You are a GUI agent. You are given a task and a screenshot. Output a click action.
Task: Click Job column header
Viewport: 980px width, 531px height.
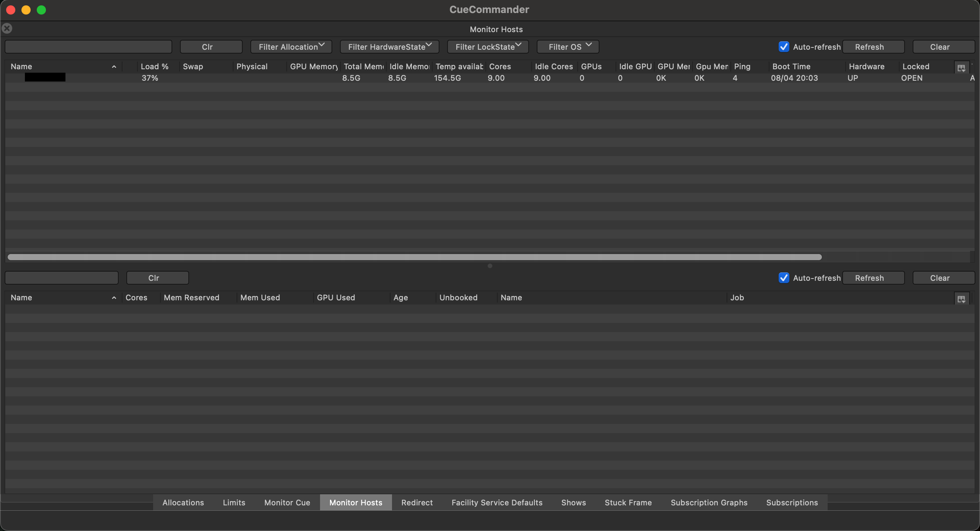point(840,298)
